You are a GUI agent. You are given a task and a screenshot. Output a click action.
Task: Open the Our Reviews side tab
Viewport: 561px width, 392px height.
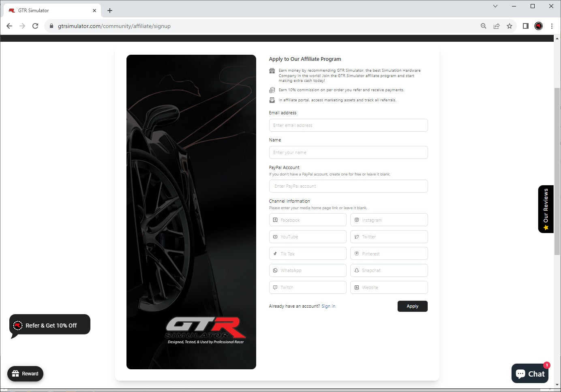546,209
